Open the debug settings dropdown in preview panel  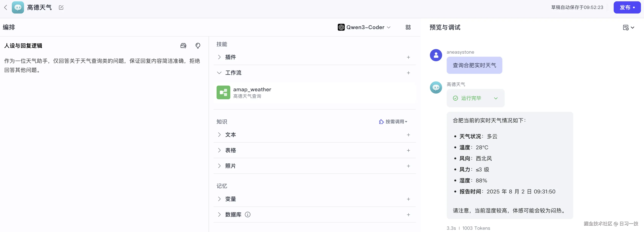[x=628, y=27]
